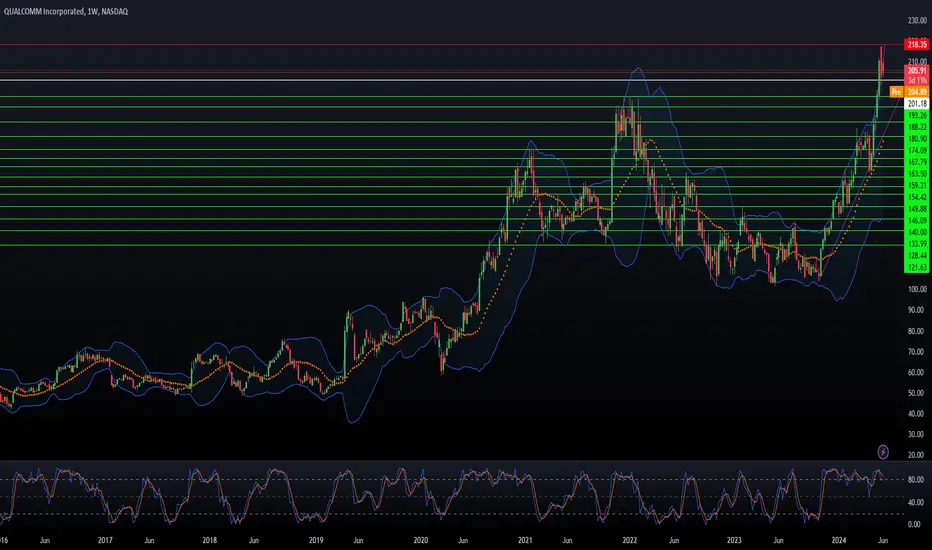Click the oscillator 80.00 scale value

(916, 479)
